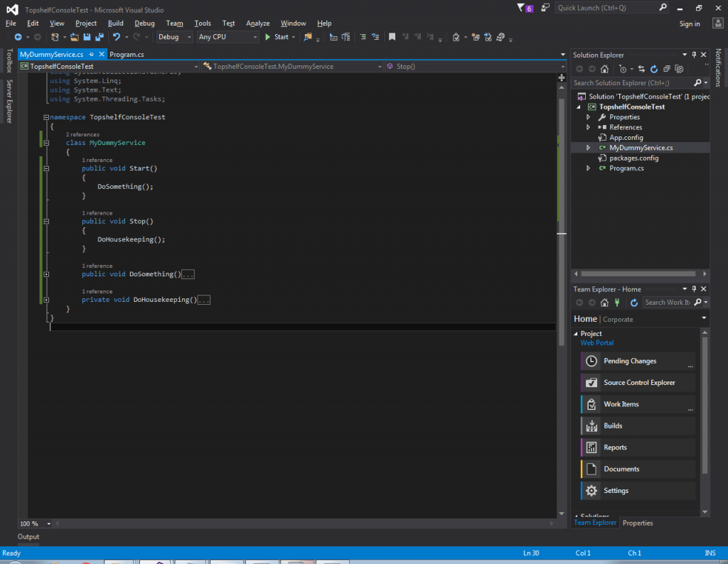This screenshot has width=728, height=564.
Task: Click the Find in Files toolbar icon
Action: (307, 37)
